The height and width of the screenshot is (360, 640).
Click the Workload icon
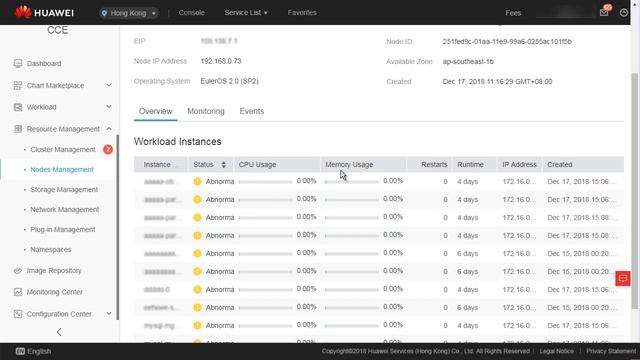18,107
